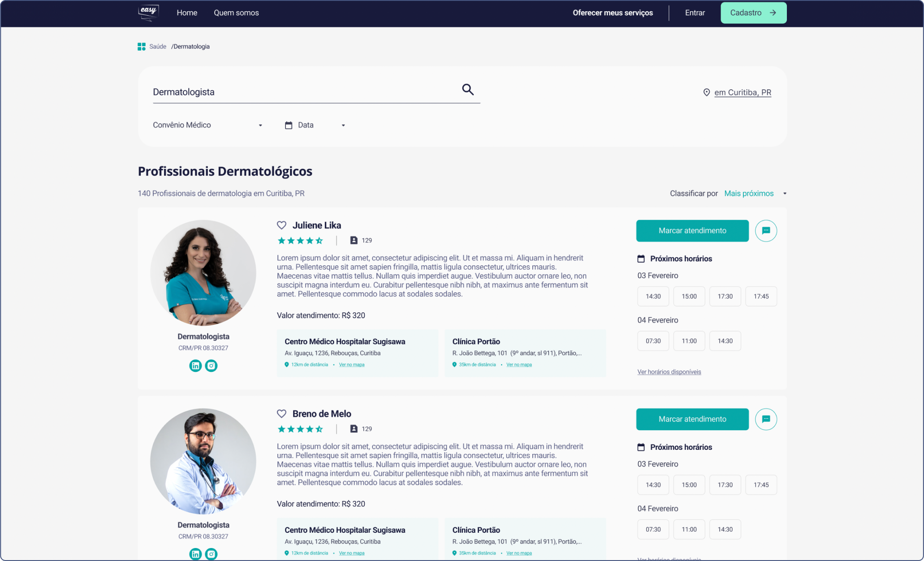
Task: Open Juliene Lika's Instagram icon
Action: (211, 366)
